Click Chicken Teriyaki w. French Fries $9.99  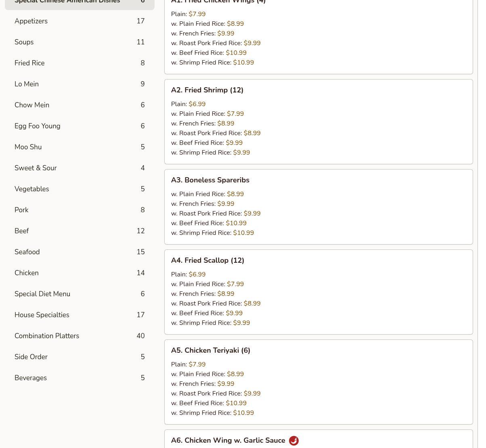click(x=203, y=384)
